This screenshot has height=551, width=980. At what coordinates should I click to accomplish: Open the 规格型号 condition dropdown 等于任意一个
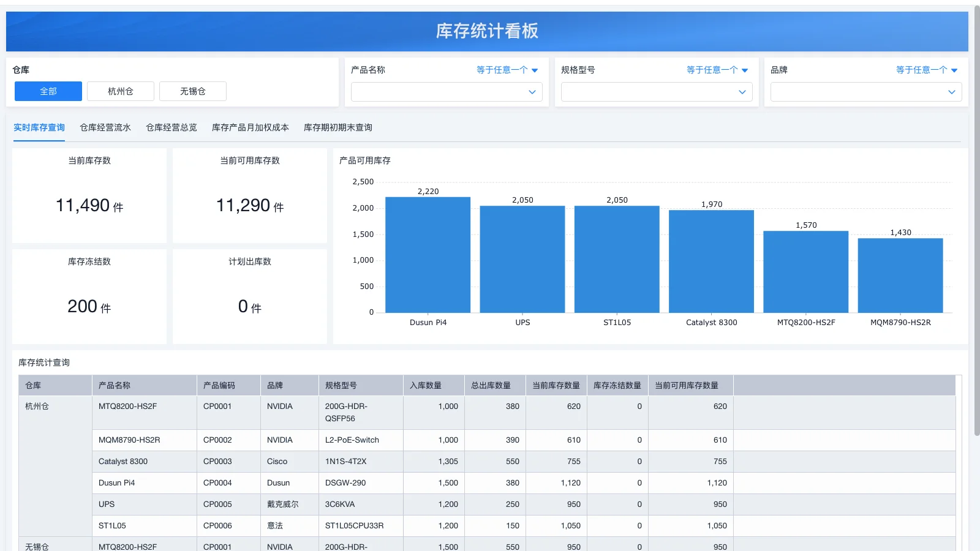[x=717, y=70]
